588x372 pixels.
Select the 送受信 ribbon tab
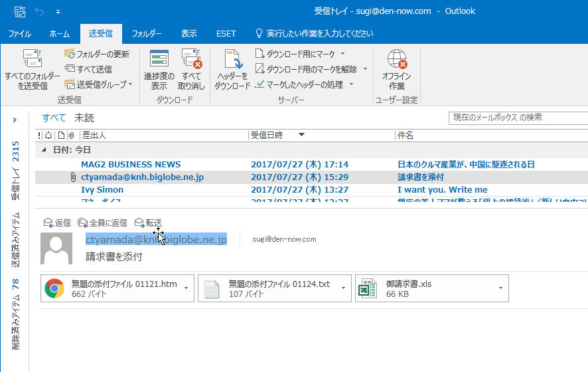(x=100, y=34)
